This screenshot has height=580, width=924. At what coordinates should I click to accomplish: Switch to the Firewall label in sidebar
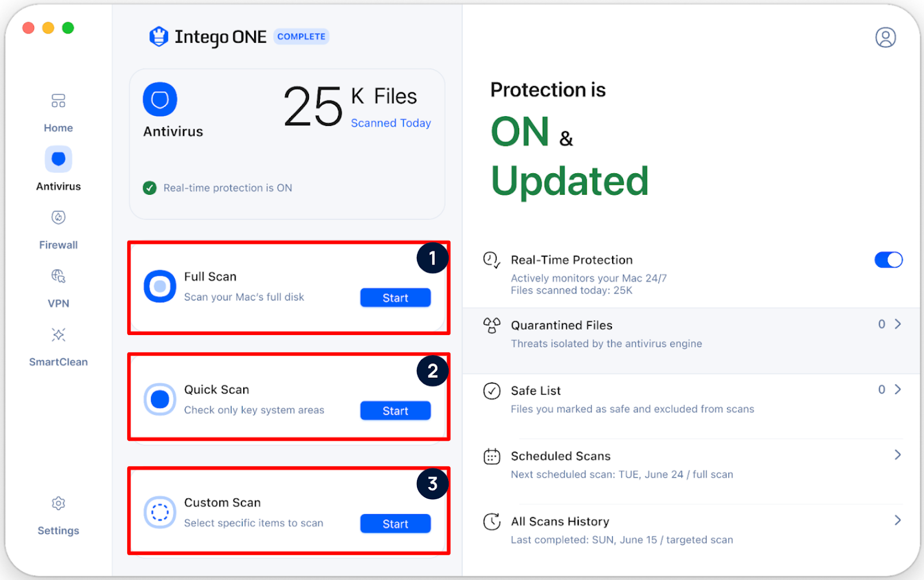[x=58, y=245]
